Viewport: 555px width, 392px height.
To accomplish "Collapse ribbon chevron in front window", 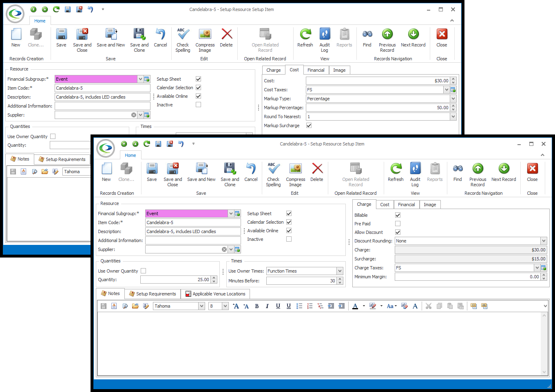I will [542, 155].
